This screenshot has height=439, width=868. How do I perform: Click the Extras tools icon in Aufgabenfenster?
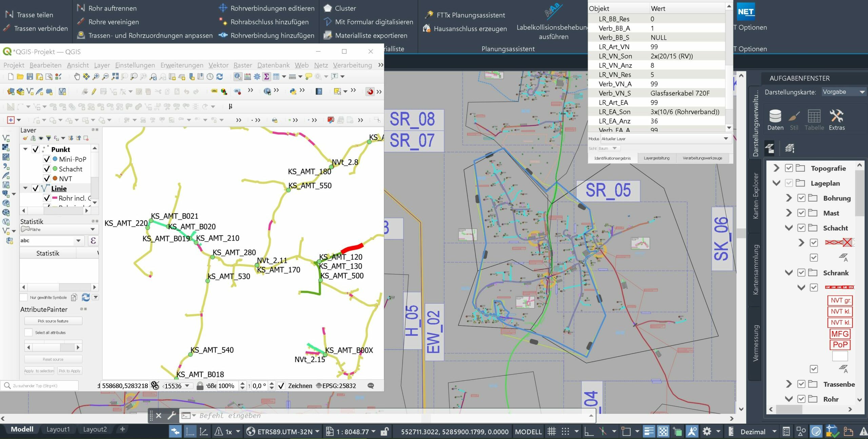837,120
